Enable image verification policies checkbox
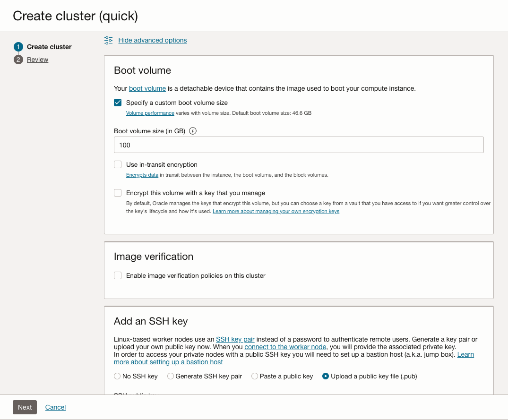Screen dimensions: 508x420 (x=118, y=275)
